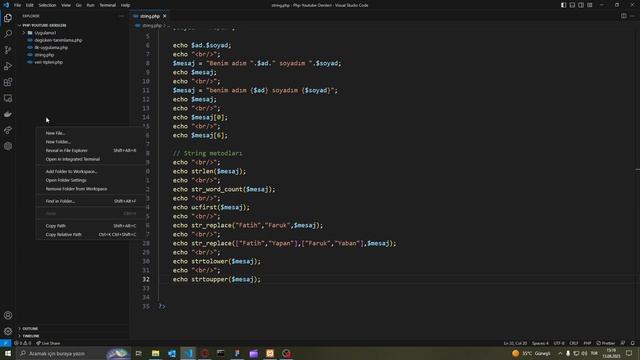Open the Search view in the activity bar
The height and width of the screenshot is (360, 640).
(x=8, y=34)
